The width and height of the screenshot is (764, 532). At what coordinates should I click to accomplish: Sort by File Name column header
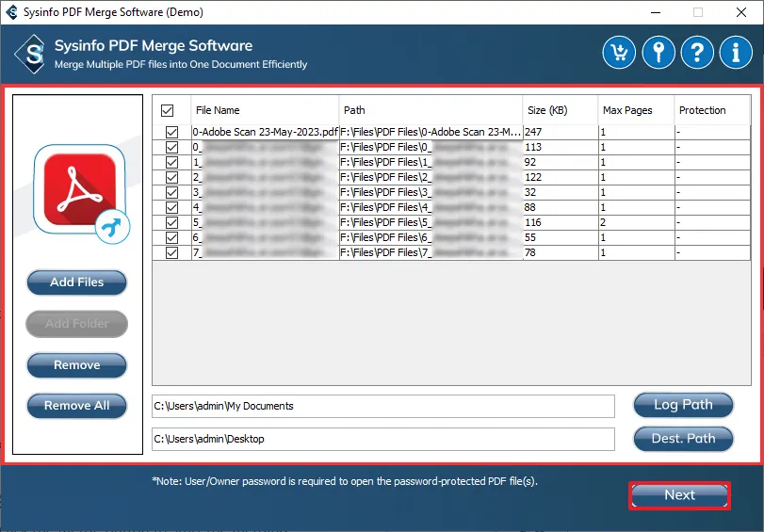(x=265, y=110)
